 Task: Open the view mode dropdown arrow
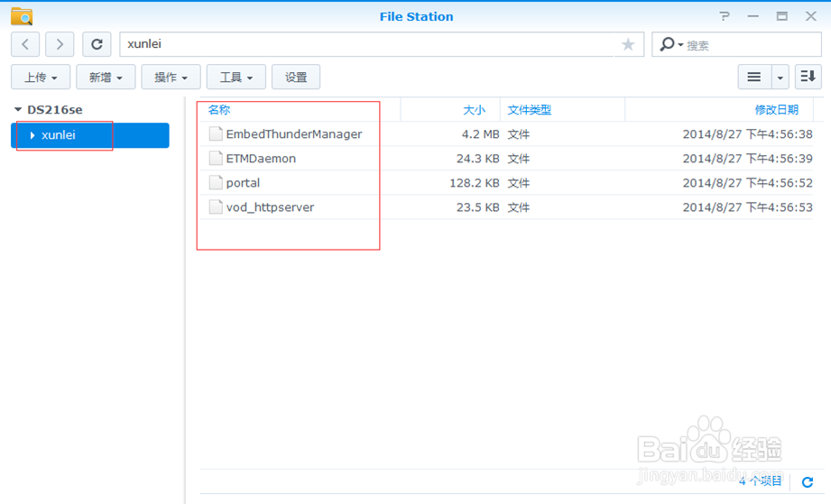pyautogui.click(x=780, y=78)
